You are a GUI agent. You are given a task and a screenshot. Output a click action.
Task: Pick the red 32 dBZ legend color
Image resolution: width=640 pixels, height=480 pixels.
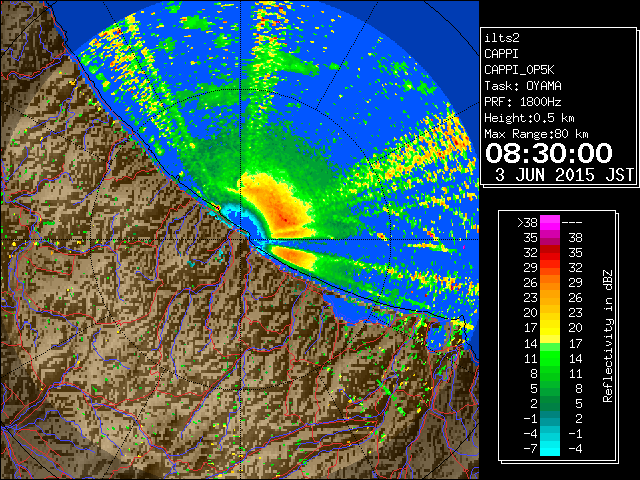click(x=550, y=253)
